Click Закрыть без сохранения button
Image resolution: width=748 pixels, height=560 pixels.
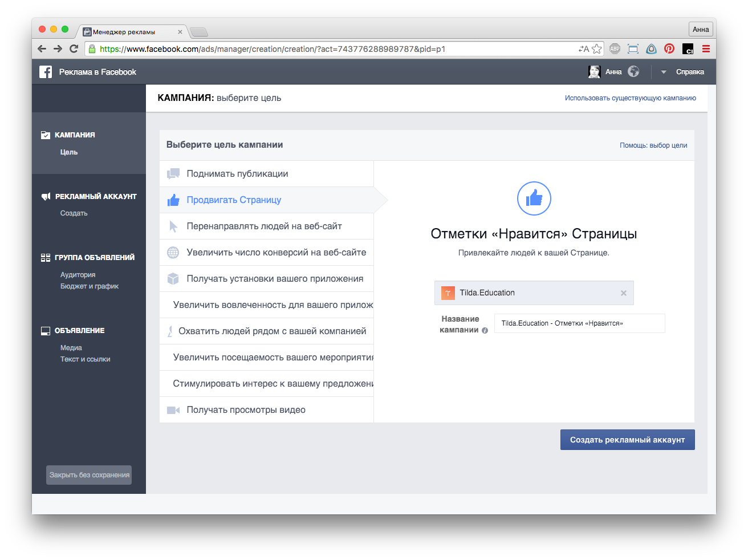[89, 475]
